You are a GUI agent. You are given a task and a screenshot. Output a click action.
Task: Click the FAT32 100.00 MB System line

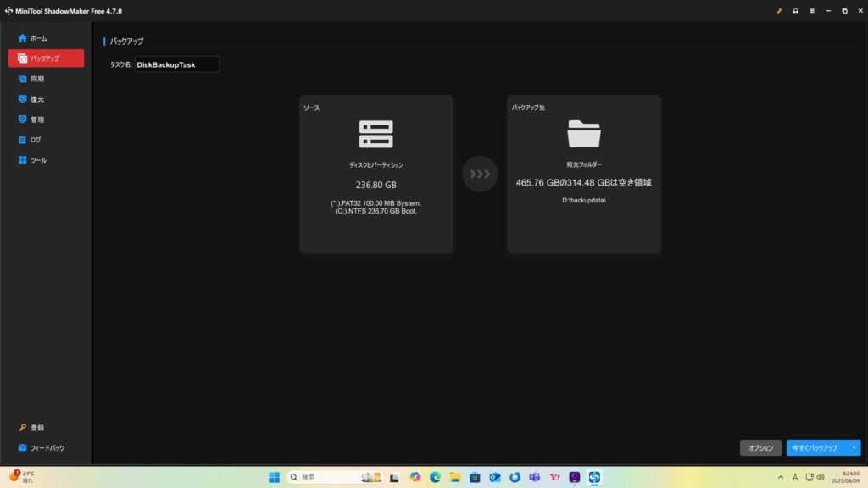click(x=376, y=203)
